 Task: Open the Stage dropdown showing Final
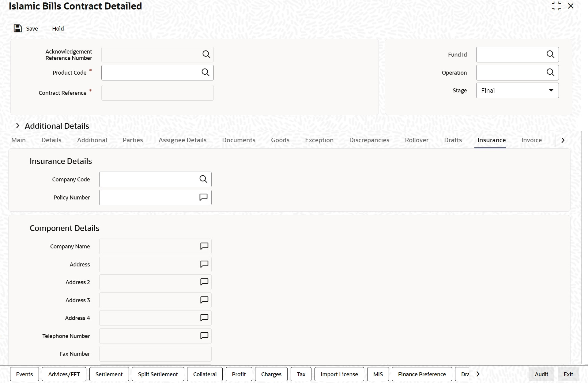click(x=517, y=91)
